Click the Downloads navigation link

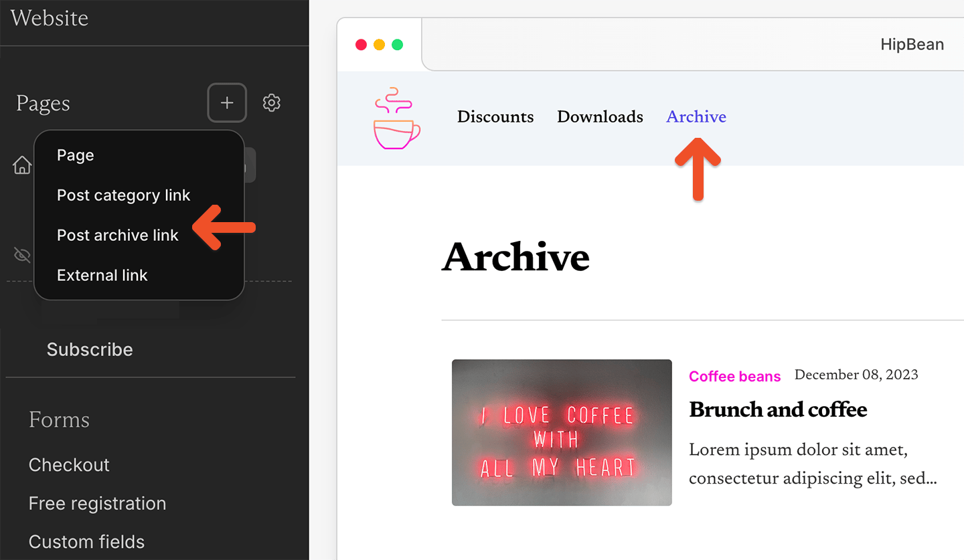pyautogui.click(x=600, y=117)
